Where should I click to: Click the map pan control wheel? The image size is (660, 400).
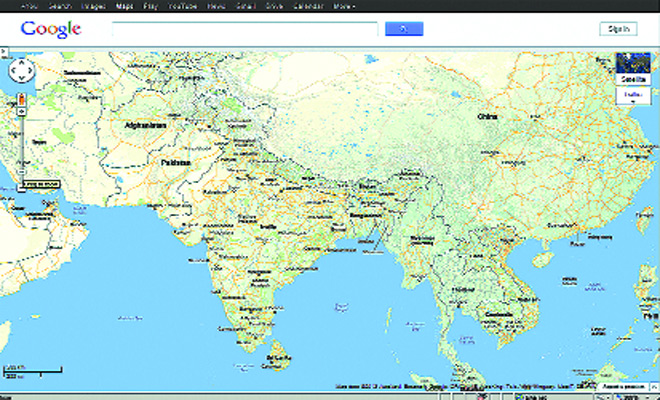tap(21, 71)
